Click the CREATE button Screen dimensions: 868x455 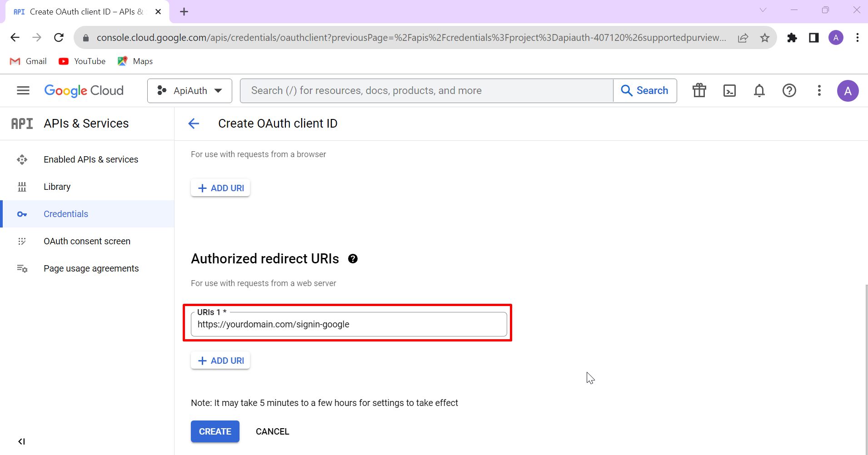(215, 431)
